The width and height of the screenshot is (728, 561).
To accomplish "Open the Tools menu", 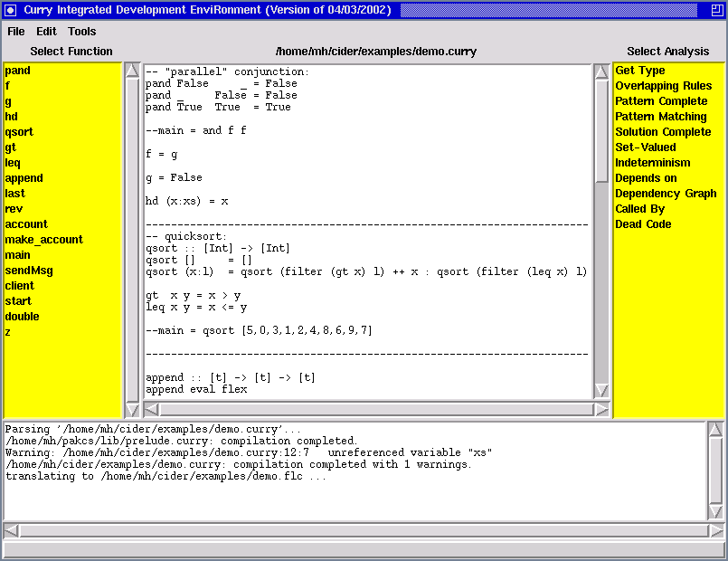I will click(81, 31).
